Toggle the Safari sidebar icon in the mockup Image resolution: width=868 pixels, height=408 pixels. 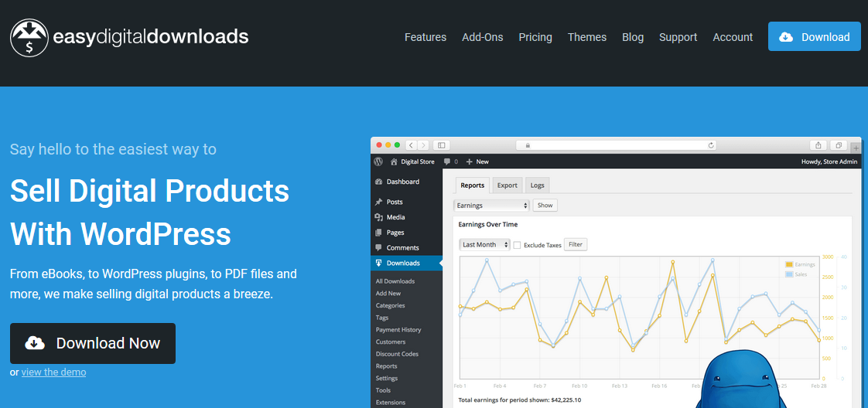coord(441,144)
